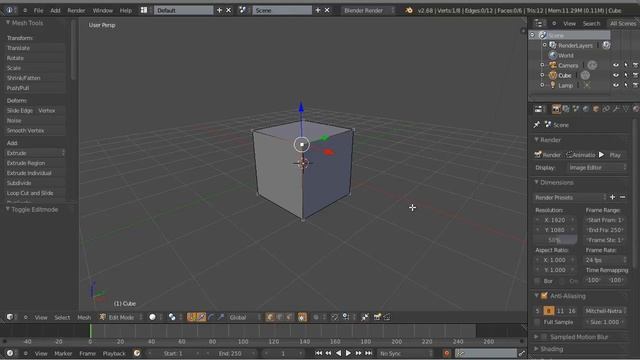Toggle the 3D manipulator widget icon

coord(191,317)
